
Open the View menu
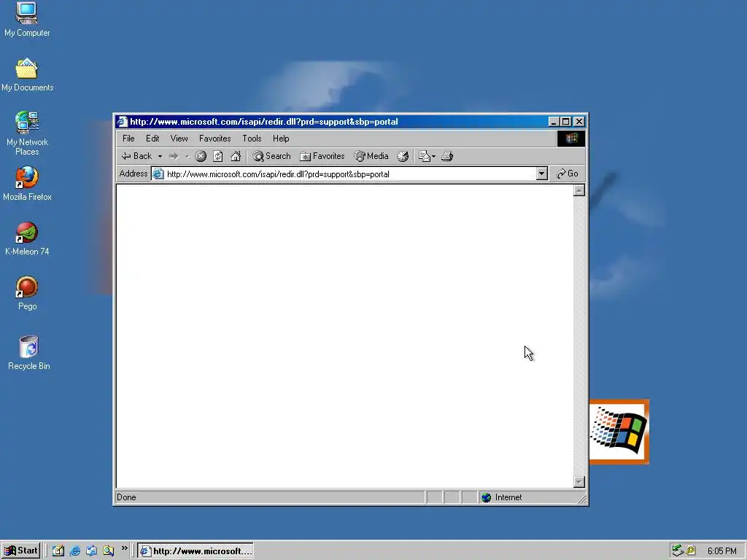[x=179, y=139]
